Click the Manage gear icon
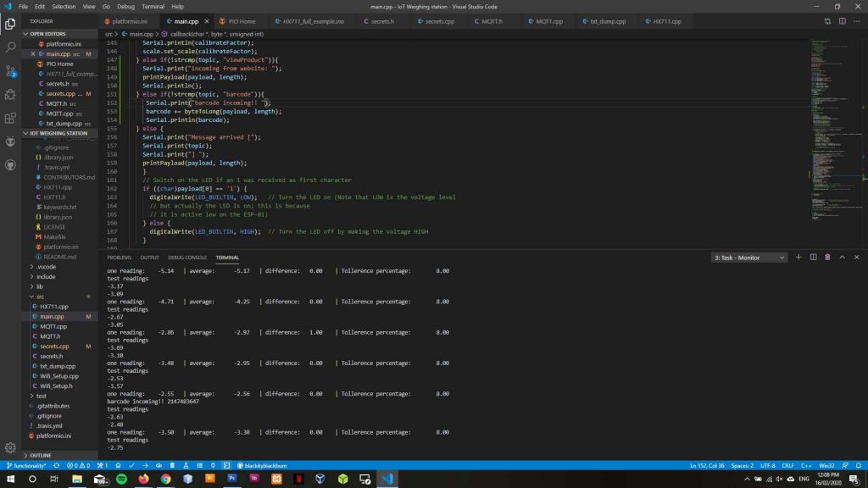The height and width of the screenshot is (488, 868). (11, 447)
